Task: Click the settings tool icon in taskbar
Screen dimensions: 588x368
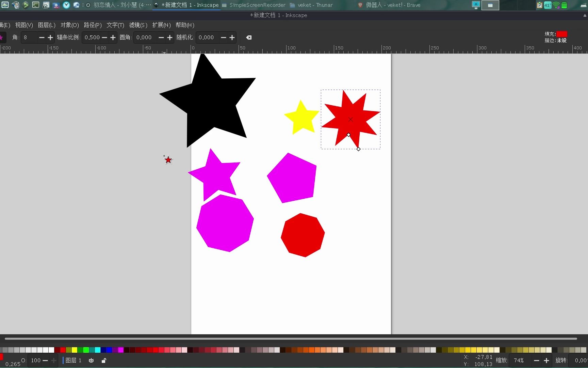Action: (x=15, y=5)
